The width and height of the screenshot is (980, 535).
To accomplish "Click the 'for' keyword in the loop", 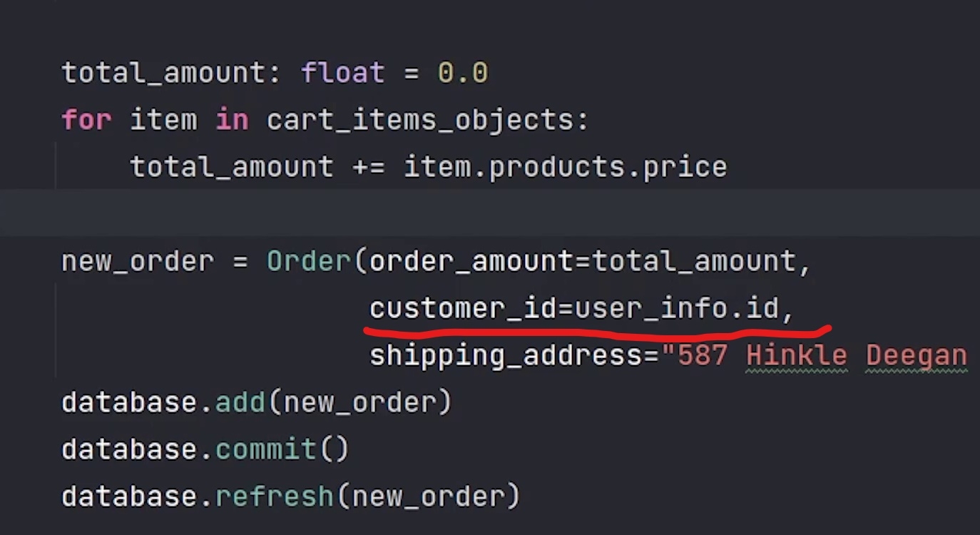I will tap(86, 120).
